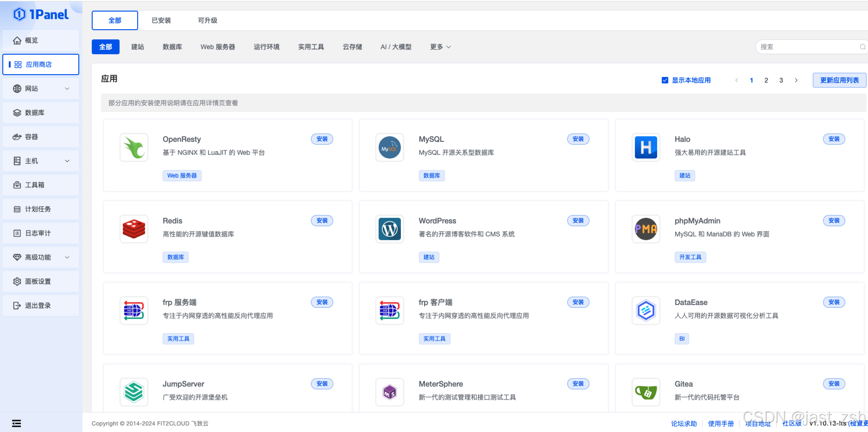Click the 主机 server icon
This screenshot has height=432, width=868.
(x=17, y=161)
